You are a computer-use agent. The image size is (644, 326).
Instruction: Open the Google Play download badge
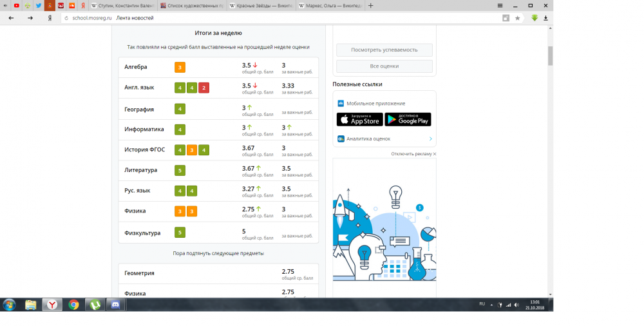pyautogui.click(x=408, y=120)
